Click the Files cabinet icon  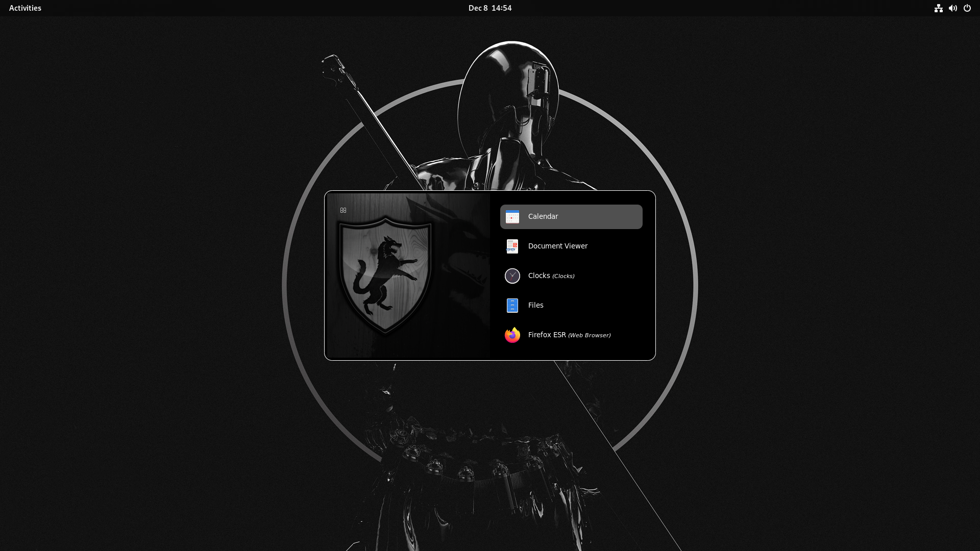click(512, 306)
